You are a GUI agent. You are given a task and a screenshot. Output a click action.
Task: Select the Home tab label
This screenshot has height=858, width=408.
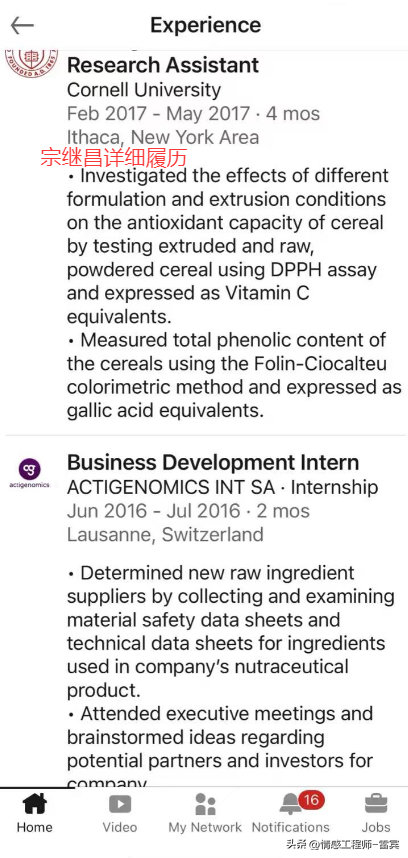click(34, 827)
